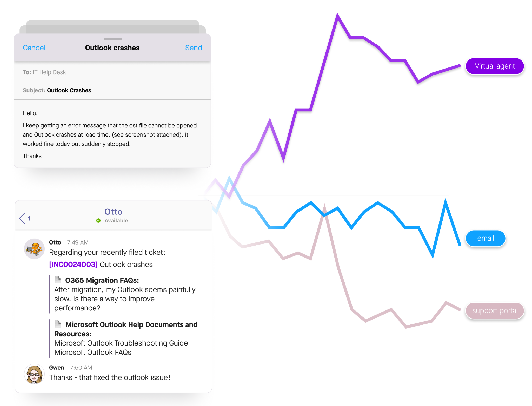
Task: Open the Microsoft Outlook FAQs link
Action: click(93, 352)
